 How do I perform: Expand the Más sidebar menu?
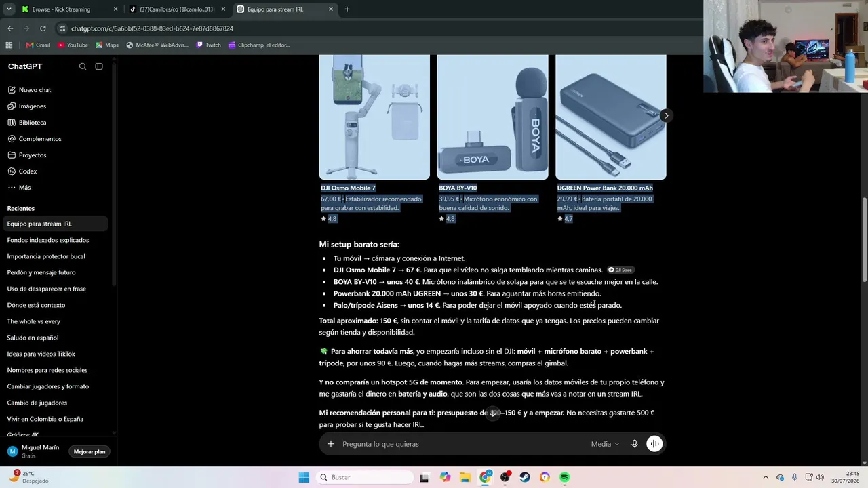tap(54, 188)
